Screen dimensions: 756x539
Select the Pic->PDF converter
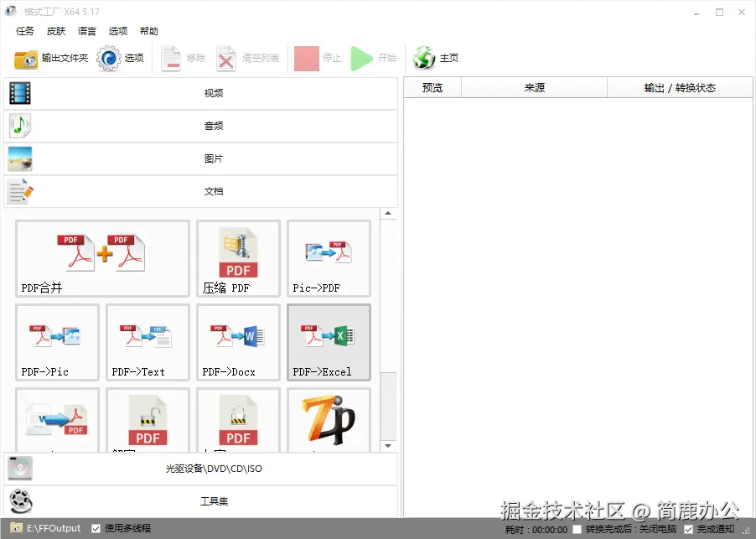point(328,258)
